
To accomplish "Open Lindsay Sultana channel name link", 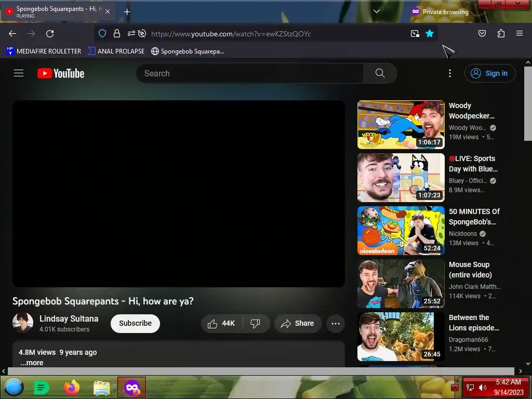I will point(69,318).
